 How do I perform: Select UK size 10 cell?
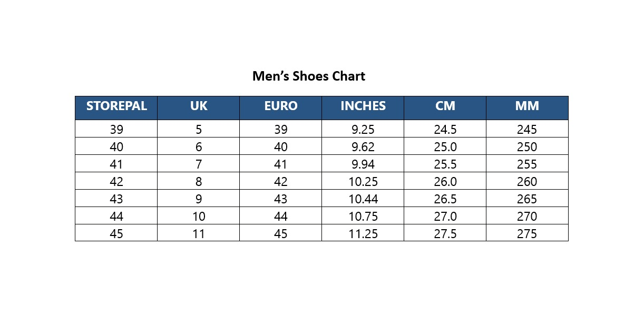[x=199, y=216]
